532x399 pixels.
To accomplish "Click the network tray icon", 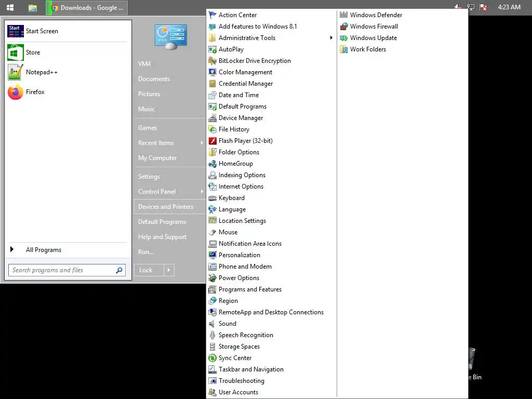I will tap(471, 7).
